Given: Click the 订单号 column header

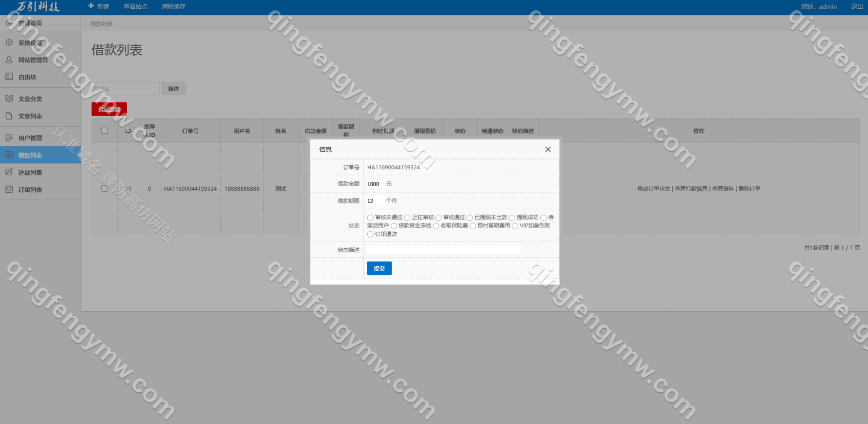Looking at the screenshot, I should point(190,131).
